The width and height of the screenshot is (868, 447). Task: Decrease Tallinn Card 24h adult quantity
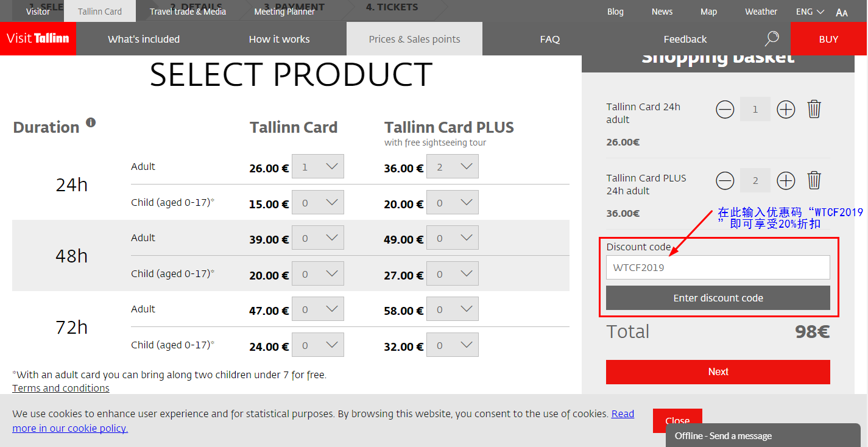[725, 110]
